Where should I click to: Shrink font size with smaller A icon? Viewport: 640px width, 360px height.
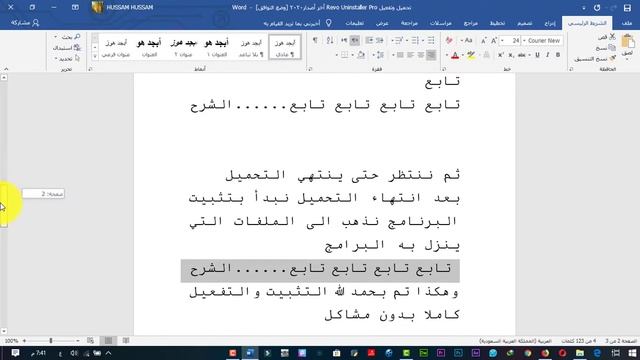coord(484,40)
